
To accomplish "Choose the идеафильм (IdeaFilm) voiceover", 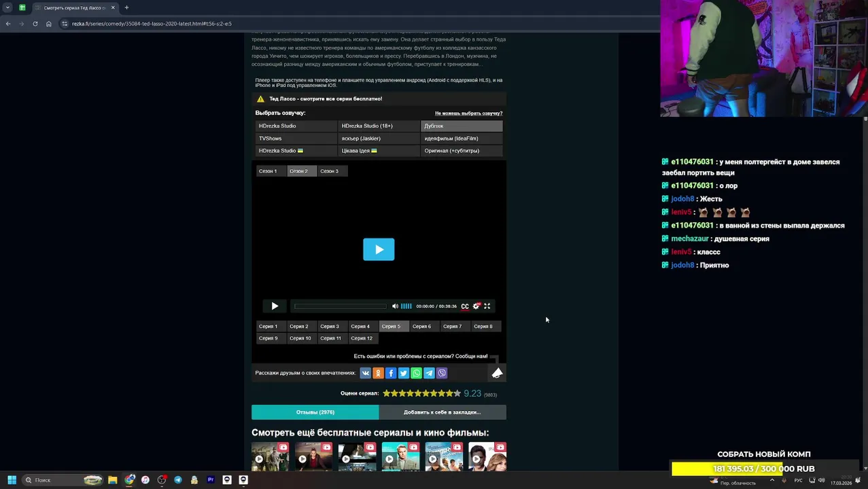I will [x=462, y=139].
